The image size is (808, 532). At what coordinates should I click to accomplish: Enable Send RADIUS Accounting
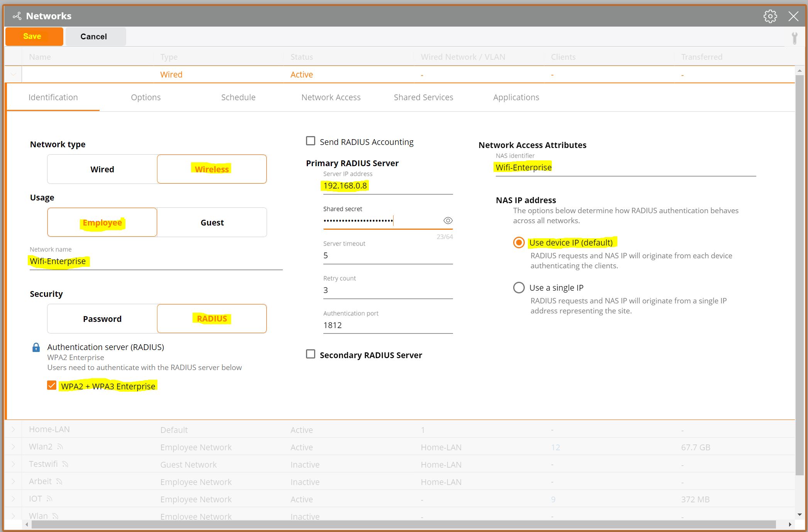pos(310,141)
